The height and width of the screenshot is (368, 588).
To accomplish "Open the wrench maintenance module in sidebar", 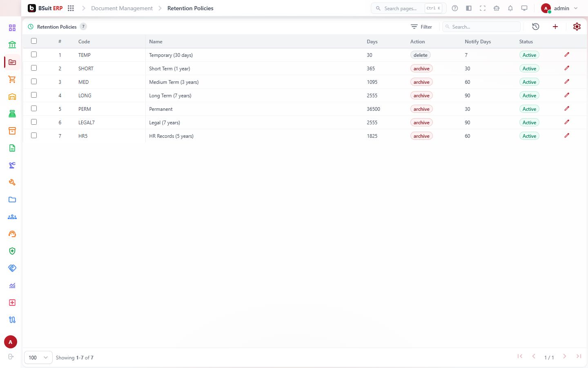I will click(x=12, y=182).
